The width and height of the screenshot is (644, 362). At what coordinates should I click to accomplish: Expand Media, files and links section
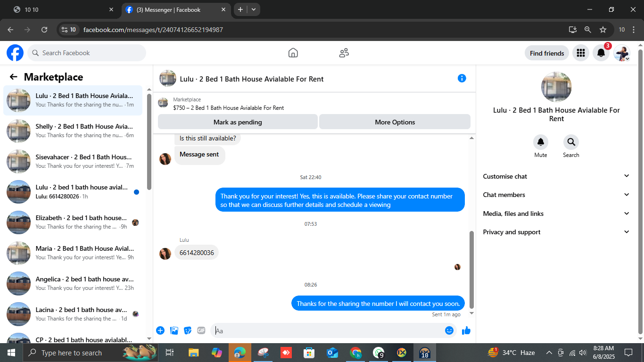556,214
